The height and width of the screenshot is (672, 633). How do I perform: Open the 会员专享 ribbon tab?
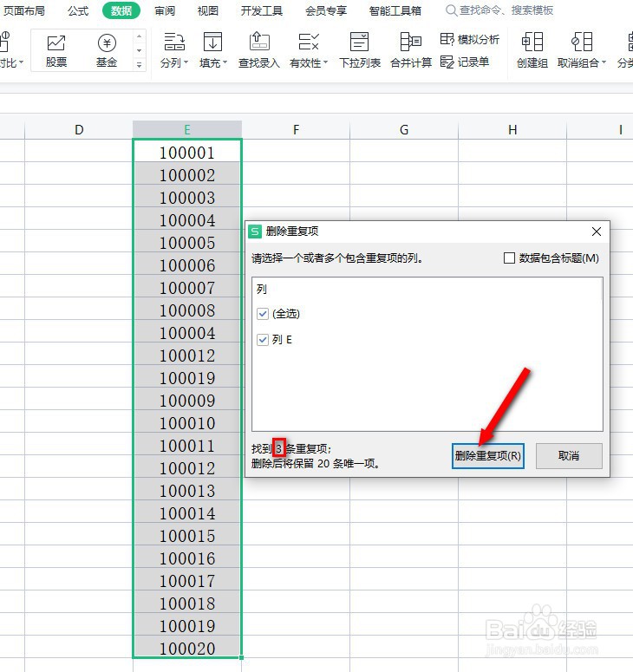click(x=326, y=10)
